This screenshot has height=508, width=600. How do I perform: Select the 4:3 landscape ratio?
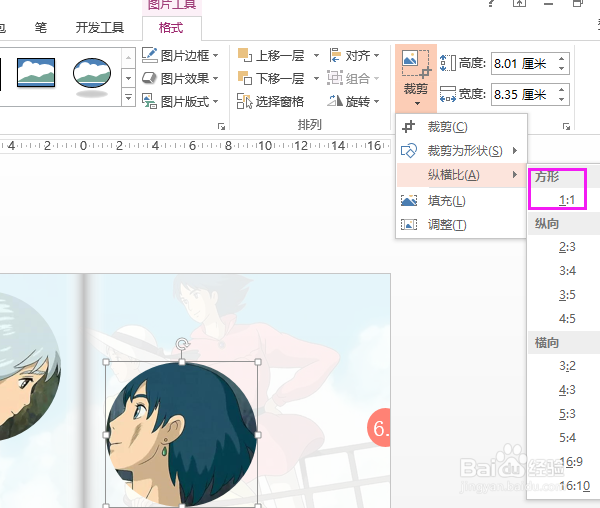pyautogui.click(x=567, y=390)
